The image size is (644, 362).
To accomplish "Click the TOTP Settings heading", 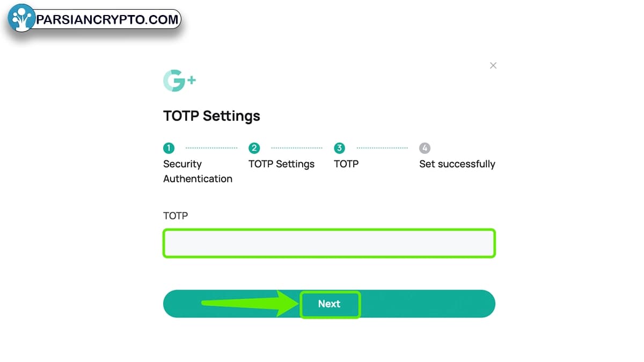I will tap(211, 115).
